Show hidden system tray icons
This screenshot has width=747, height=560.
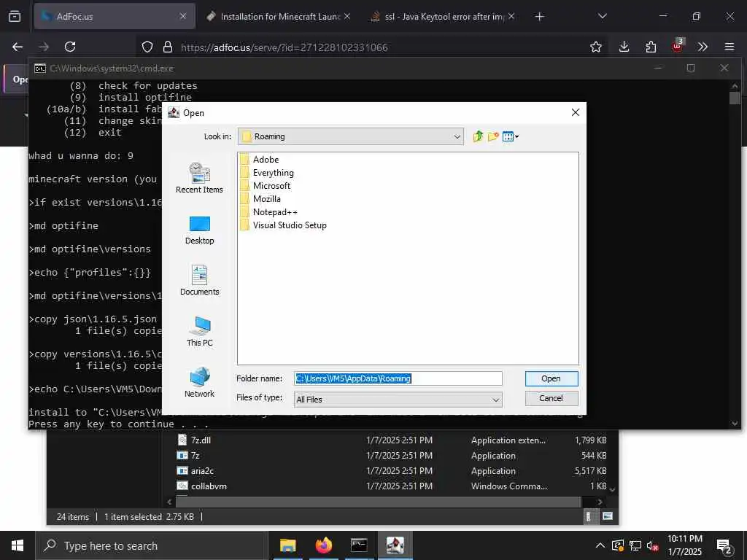[600, 545]
